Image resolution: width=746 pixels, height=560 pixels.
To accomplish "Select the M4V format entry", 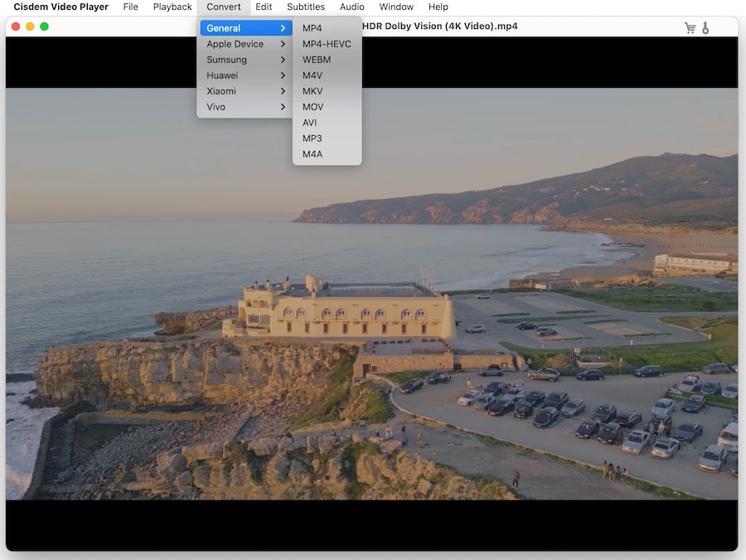I will click(x=311, y=75).
